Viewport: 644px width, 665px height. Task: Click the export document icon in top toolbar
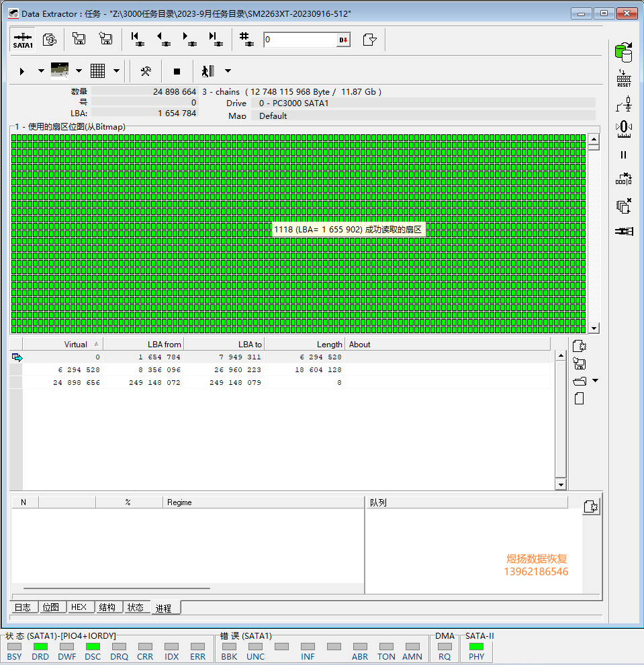click(370, 40)
